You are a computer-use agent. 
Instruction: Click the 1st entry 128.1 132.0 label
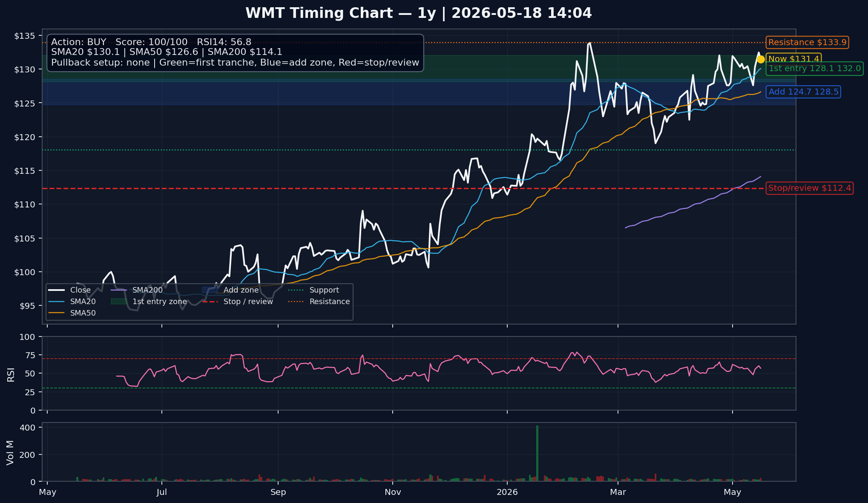pyautogui.click(x=814, y=69)
